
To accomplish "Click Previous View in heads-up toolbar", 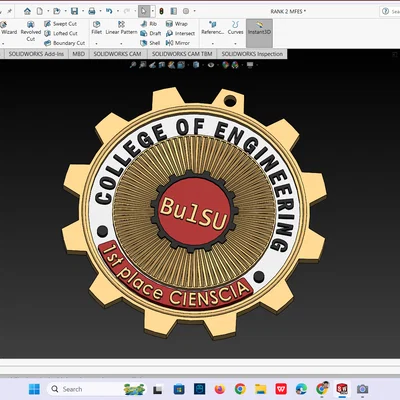I will point(152,65).
